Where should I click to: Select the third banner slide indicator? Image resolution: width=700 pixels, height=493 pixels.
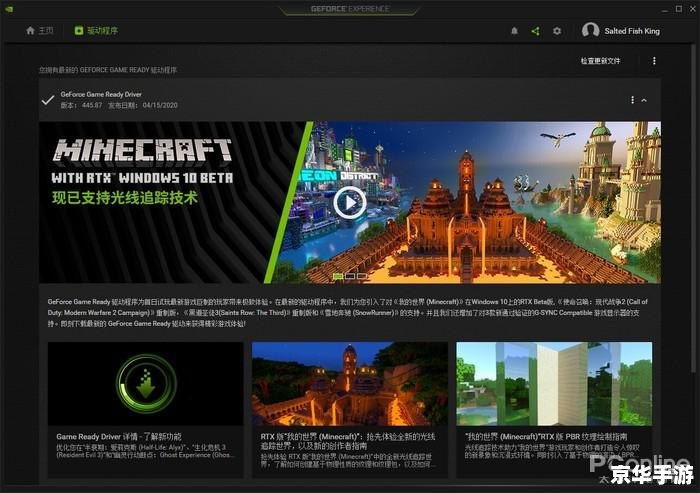(362, 276)
